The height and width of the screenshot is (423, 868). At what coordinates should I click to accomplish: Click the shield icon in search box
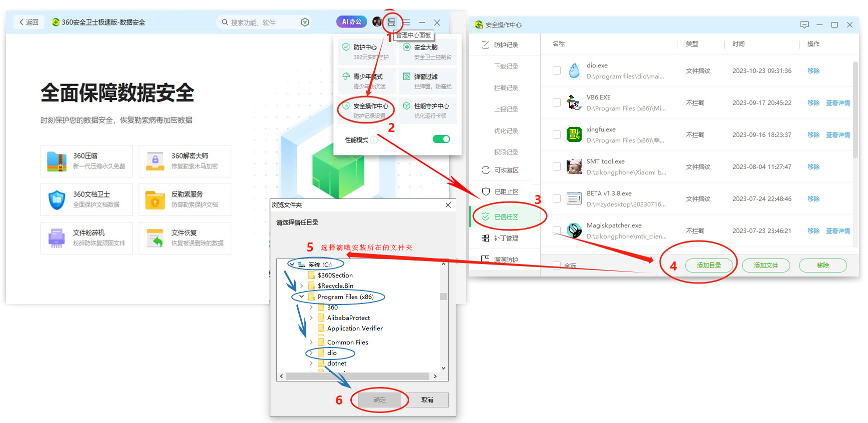click(305, 22)
